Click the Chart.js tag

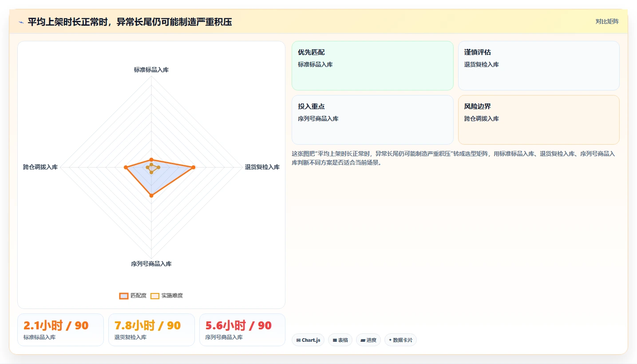(308, 340)
